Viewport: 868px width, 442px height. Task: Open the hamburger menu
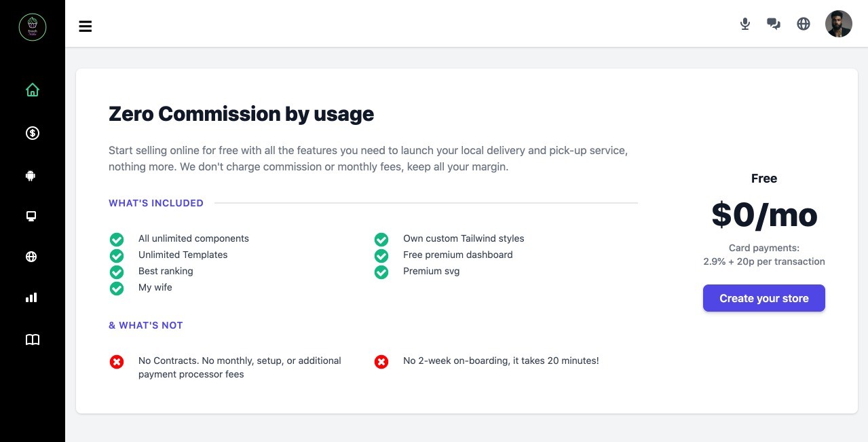pyautogui.click(x=86, y=26)
